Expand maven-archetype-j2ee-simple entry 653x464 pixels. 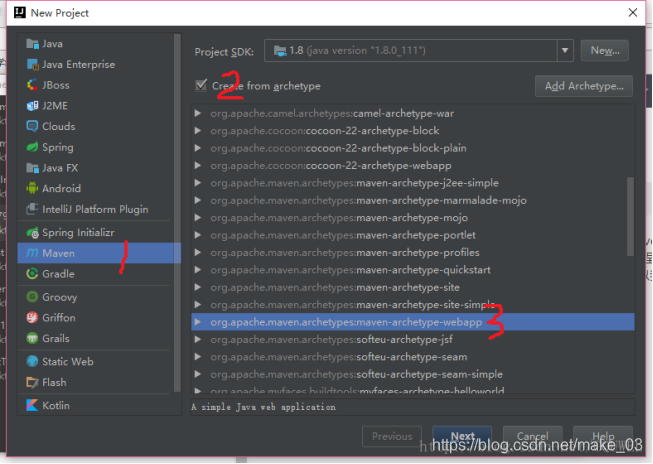pos(198,183)
